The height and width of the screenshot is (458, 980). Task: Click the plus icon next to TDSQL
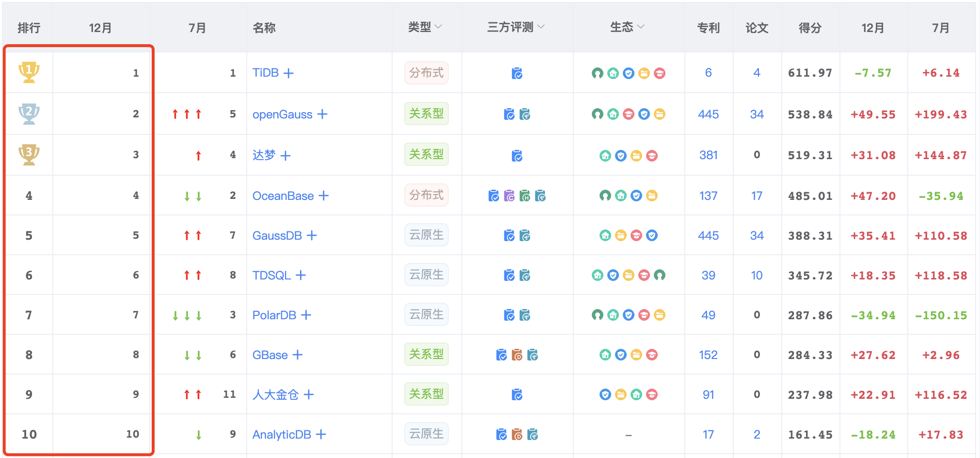[300, 275]
